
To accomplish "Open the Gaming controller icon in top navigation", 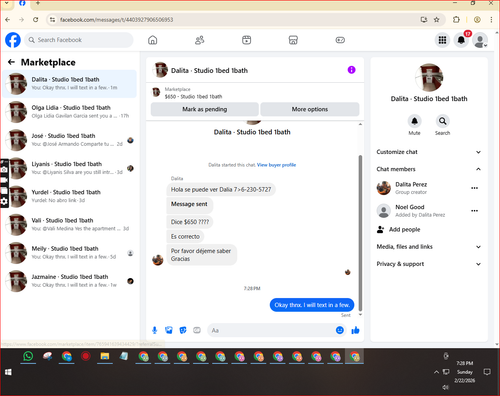I will (340, 40).
